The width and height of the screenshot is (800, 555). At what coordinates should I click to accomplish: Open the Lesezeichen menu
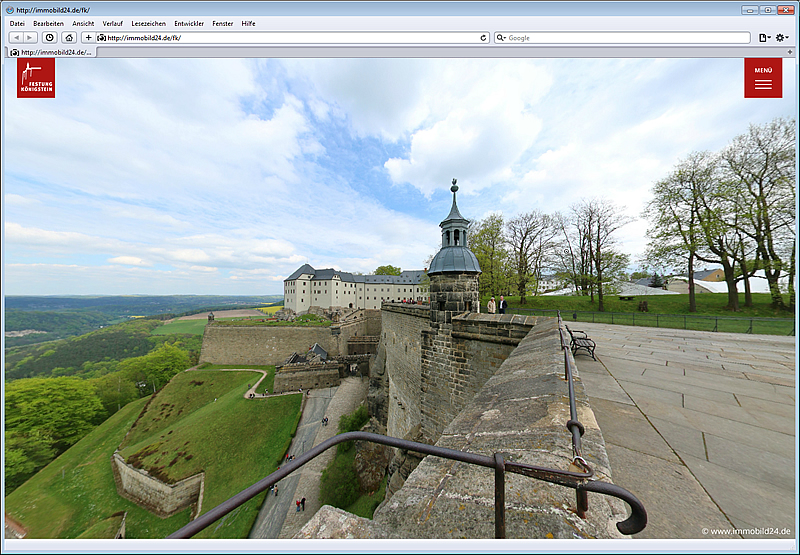click(x=148, y=23)
